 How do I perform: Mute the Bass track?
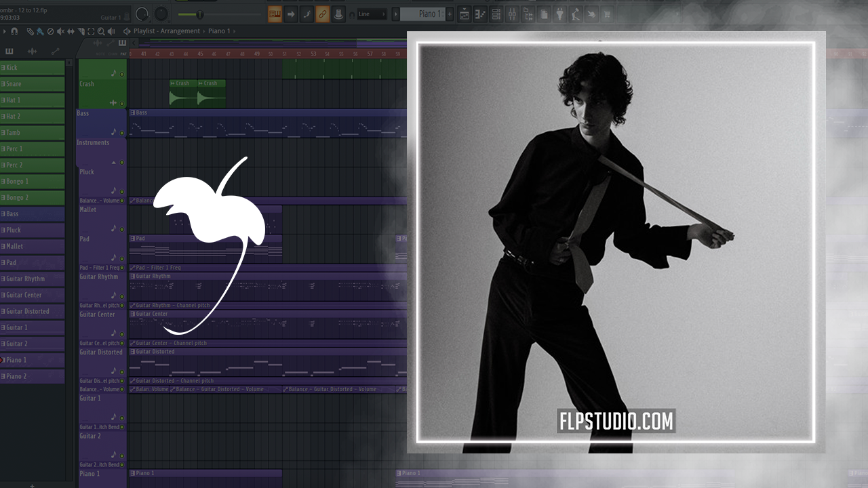click(122, 132)
